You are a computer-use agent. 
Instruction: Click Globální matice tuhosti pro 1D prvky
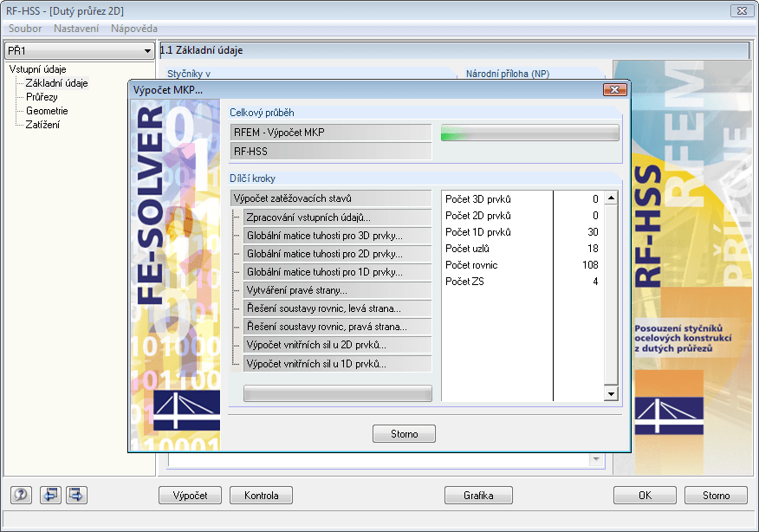point(337,272)
